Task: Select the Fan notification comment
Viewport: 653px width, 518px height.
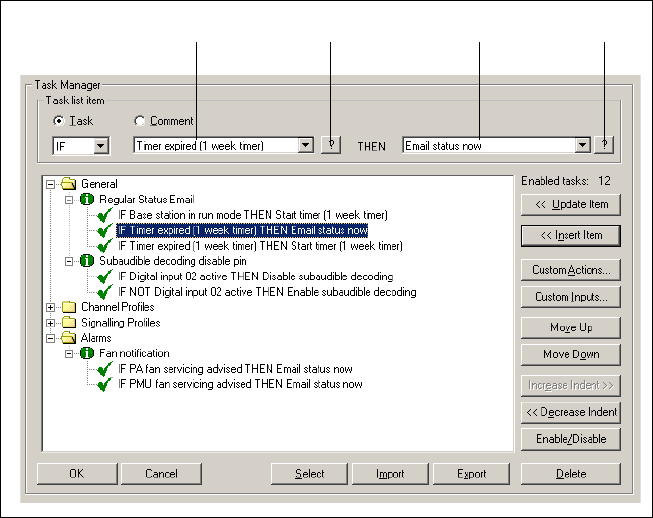Action: tap(134, 354)
